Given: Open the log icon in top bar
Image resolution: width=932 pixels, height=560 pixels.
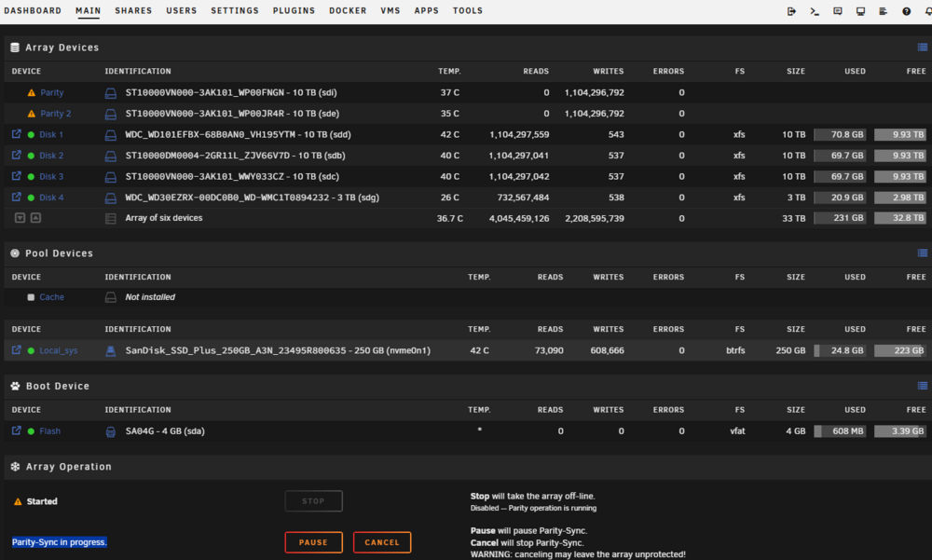Looking at the screenshot, I should point(883,11).
